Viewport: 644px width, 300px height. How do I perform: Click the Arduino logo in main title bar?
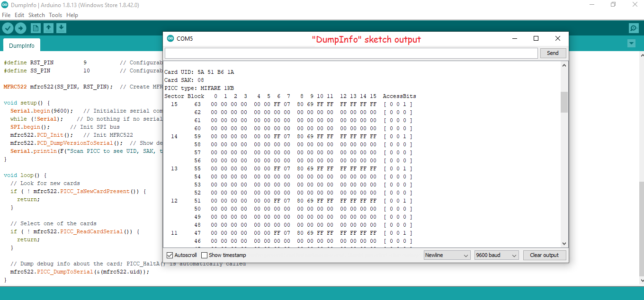(x=5, y=5)
